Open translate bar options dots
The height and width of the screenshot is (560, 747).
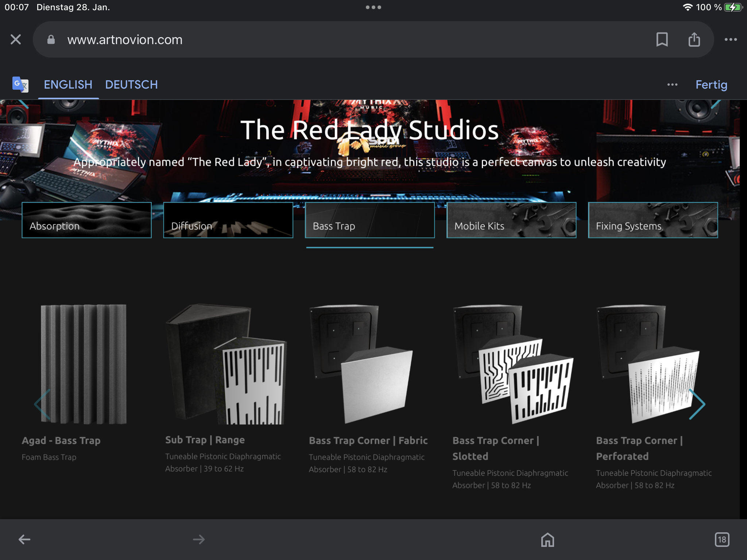672,85
